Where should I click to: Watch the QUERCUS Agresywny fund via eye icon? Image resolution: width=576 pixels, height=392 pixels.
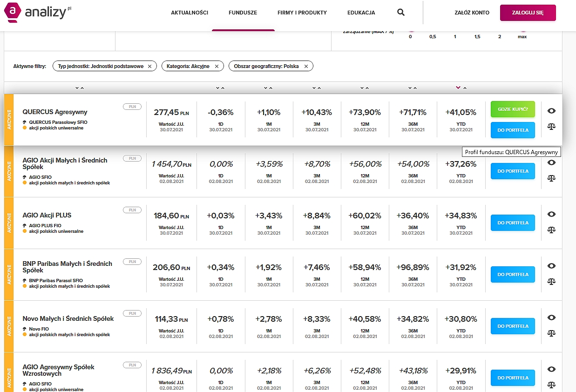pyautogui.click(x=552, y=111)
